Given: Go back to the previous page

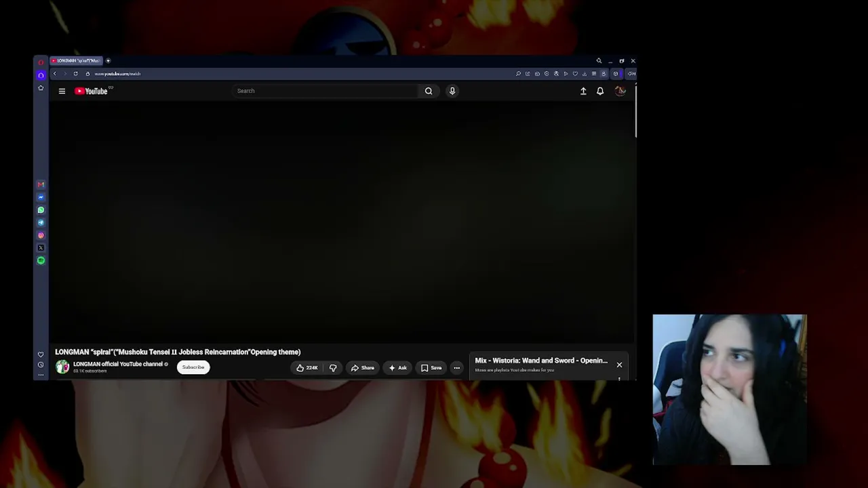Looking at the screenshot, I should pos(55,74).
